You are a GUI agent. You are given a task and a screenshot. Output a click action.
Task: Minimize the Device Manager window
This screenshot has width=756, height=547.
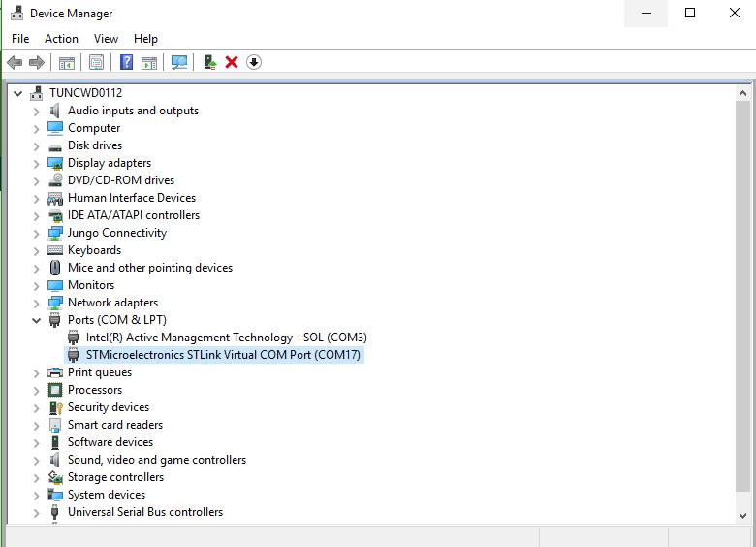coord(646,13)
